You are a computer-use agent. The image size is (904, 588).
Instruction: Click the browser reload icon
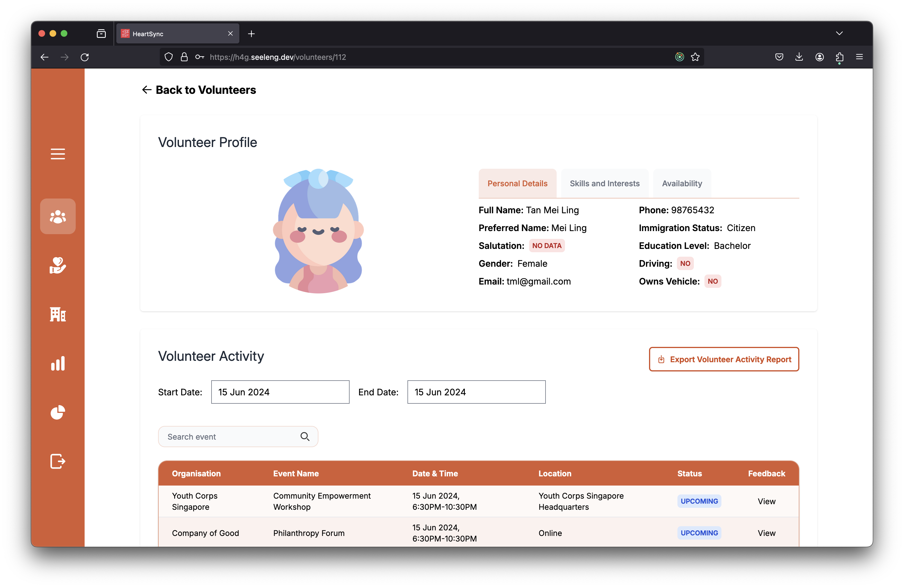(x=85, y=57)
